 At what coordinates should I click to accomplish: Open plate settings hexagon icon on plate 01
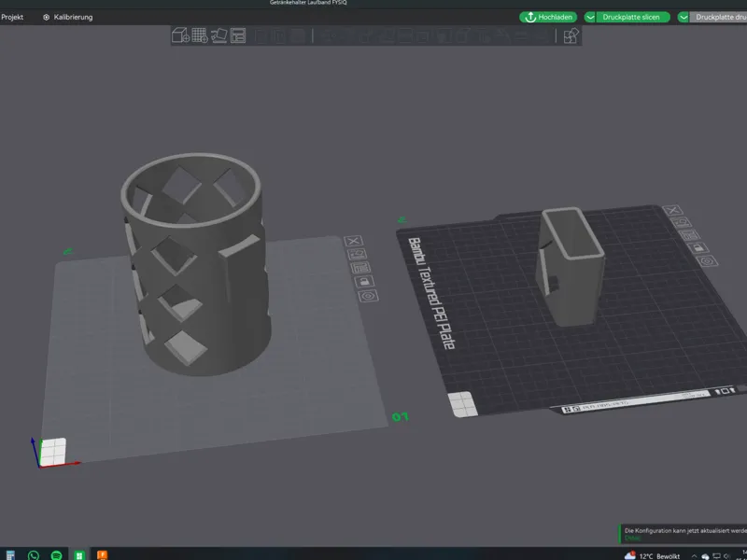[368, 296]
